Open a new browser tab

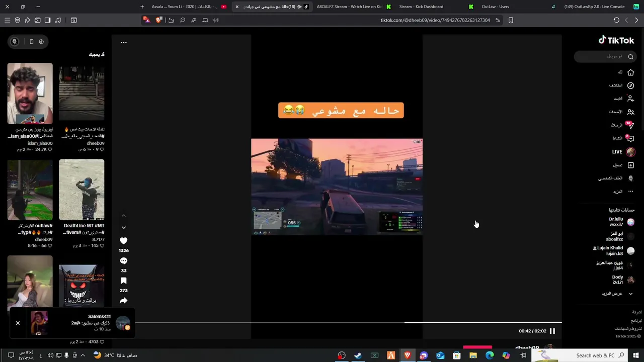pos(142,7)
